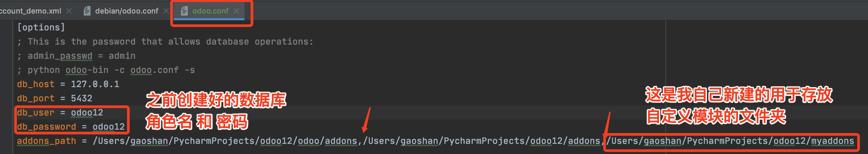Click the python odoo-bin comment line
The image size is (868, 154).
click(106, 70)
